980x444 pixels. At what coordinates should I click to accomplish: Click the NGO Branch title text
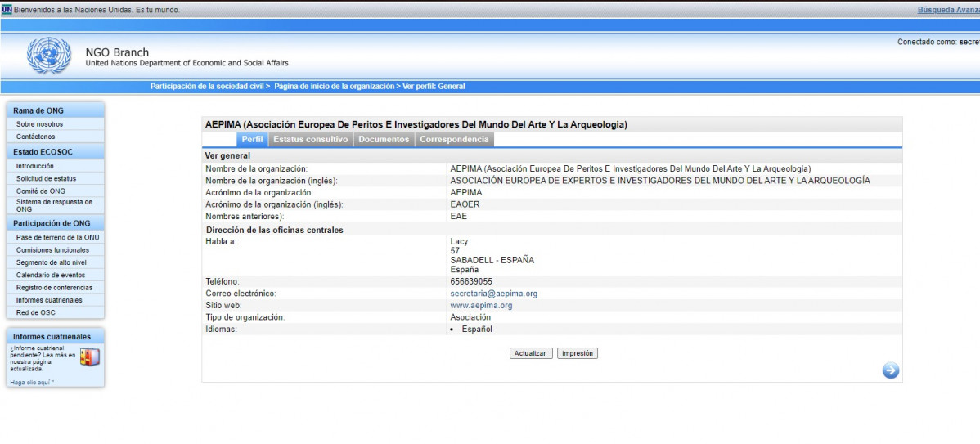(x=117, y=52)
